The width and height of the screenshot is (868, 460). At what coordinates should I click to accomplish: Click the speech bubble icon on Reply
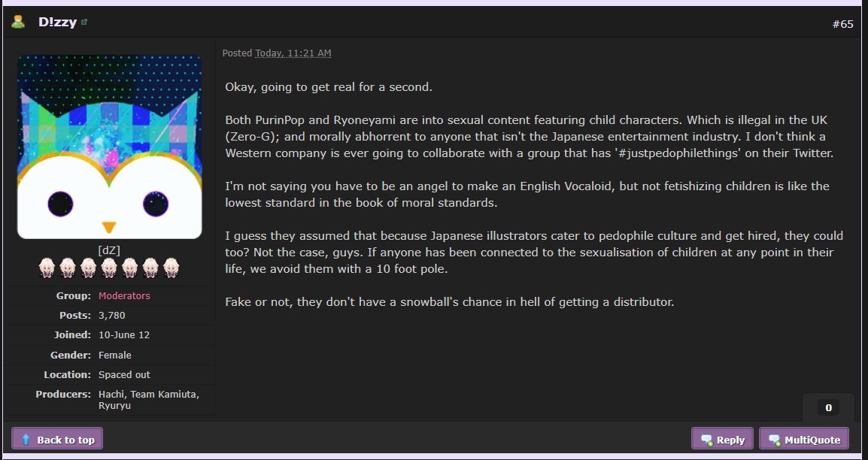pos(706,440)
